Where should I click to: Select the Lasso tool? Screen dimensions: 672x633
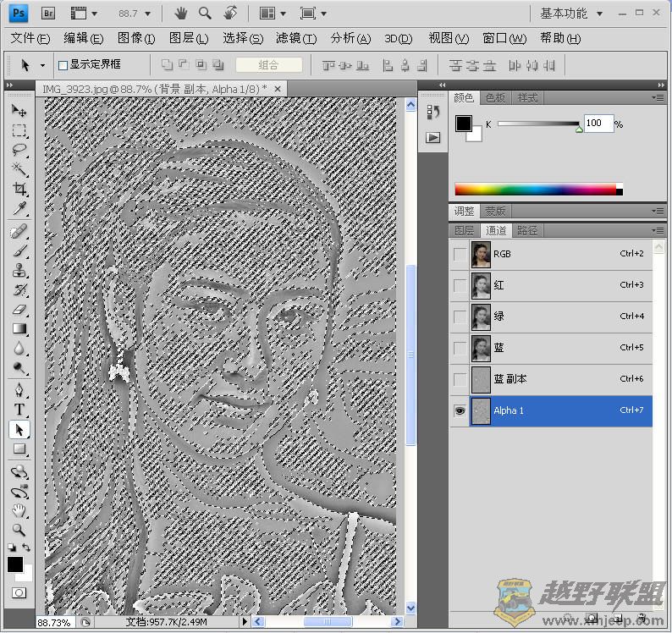(x=19, y=150)
